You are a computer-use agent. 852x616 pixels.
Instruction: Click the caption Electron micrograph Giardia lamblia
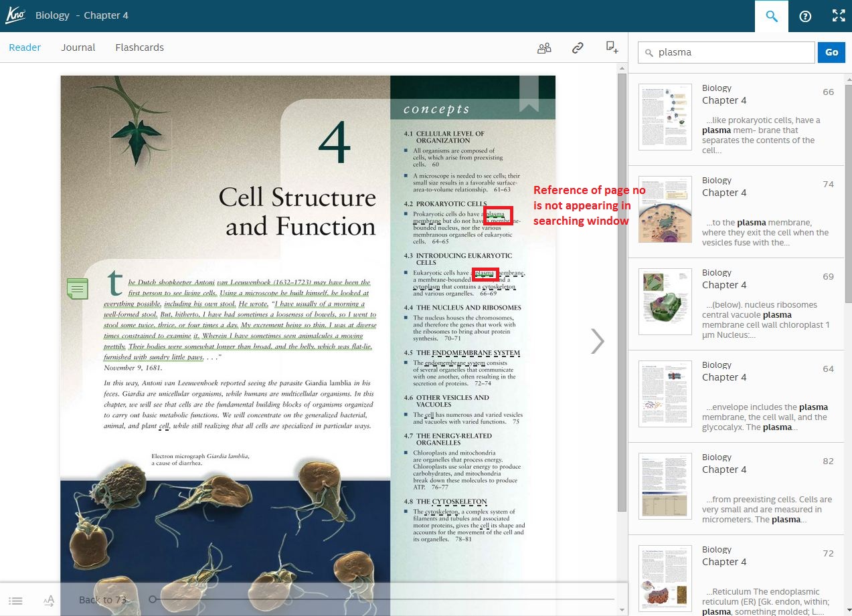click(x=200, y=459)
